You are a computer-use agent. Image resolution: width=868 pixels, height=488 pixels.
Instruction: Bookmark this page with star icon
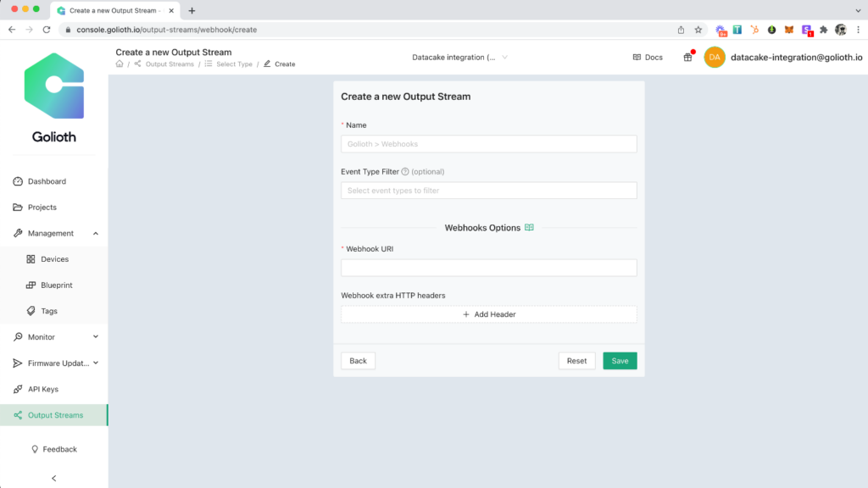point(698,30)
